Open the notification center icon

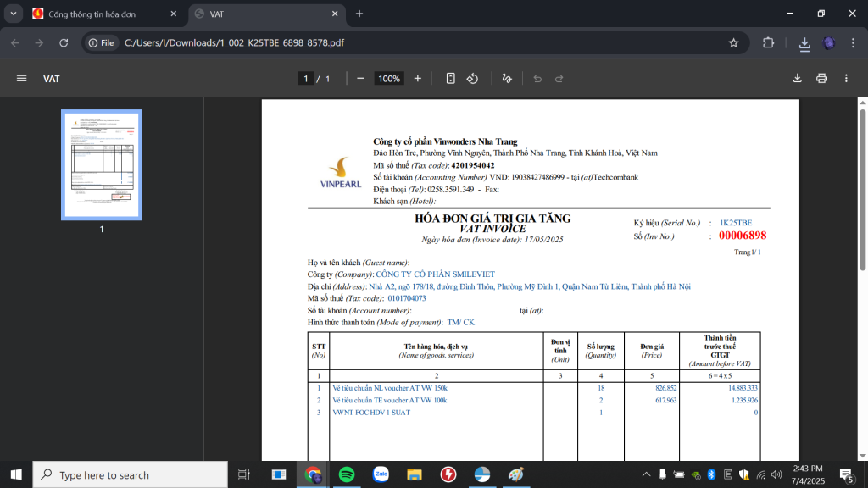[x=848, y=474]
